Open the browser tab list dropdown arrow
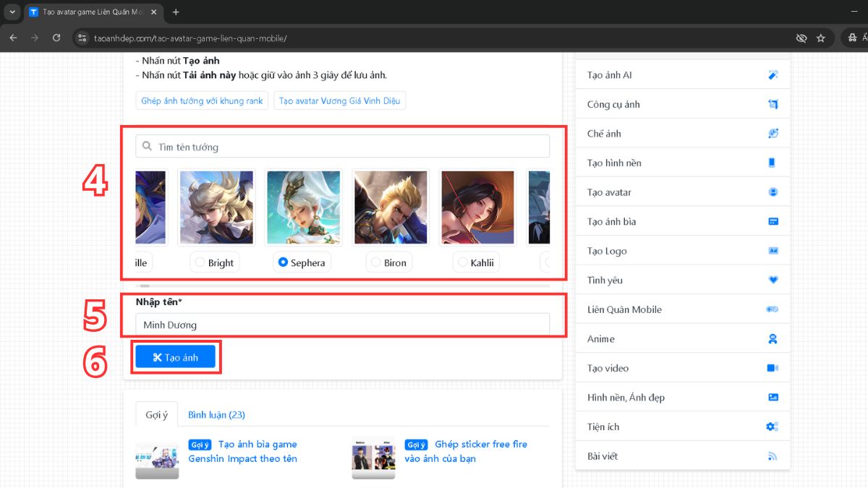The height and width of the screenshot is (488, 868). [12, 12]
